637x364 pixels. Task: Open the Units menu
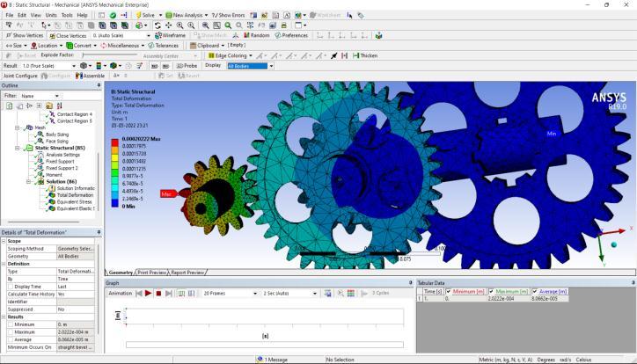[51, 15]
